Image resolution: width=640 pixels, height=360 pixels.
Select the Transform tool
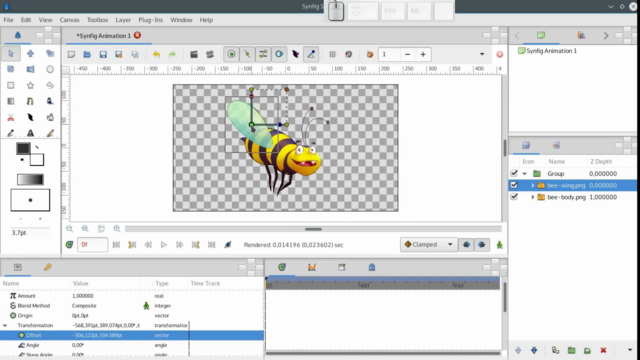[x=11, y=53]
